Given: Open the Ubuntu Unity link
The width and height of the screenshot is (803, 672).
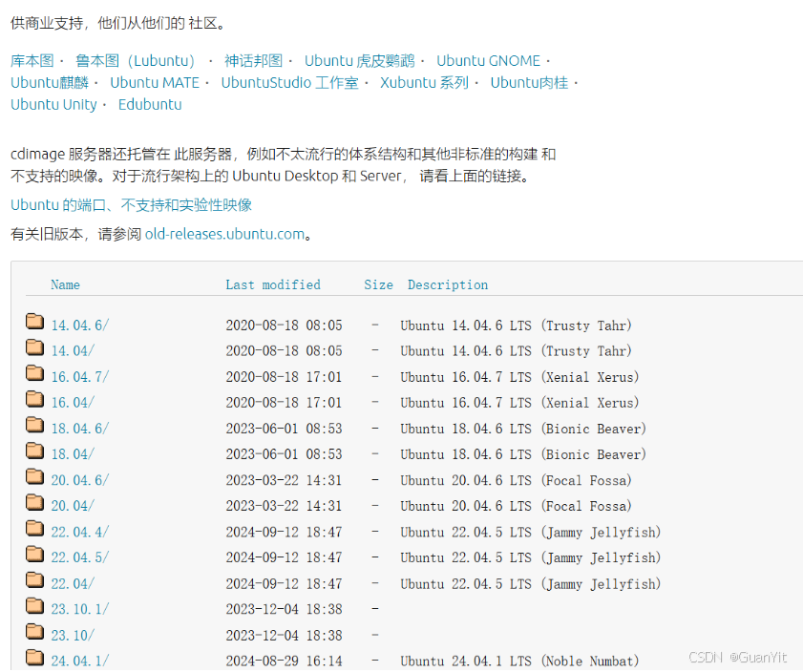Looking at the screenshot, I should (x=53, y=104).
